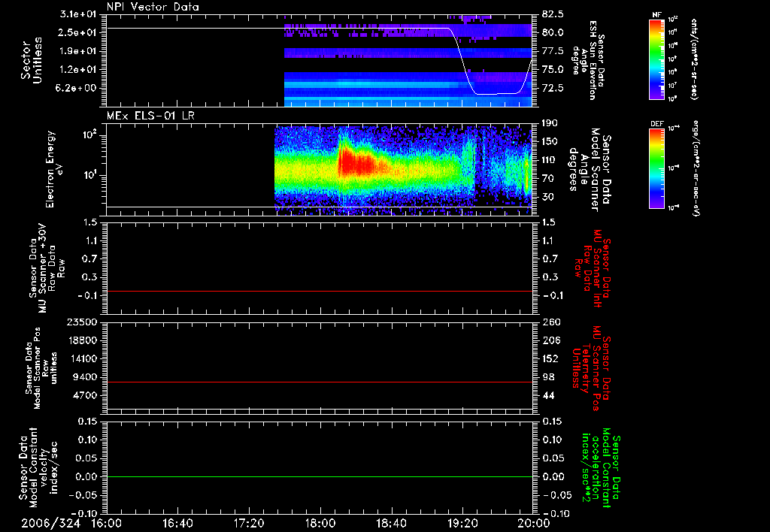Click the Electron Energy eV axis label

click(53, 169)
